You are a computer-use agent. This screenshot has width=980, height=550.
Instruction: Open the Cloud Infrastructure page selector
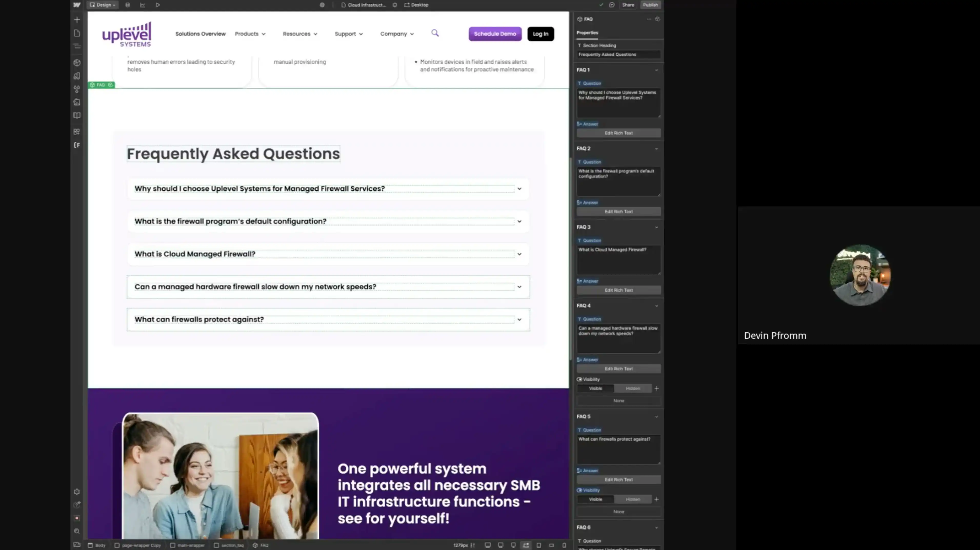click(364, 5)
